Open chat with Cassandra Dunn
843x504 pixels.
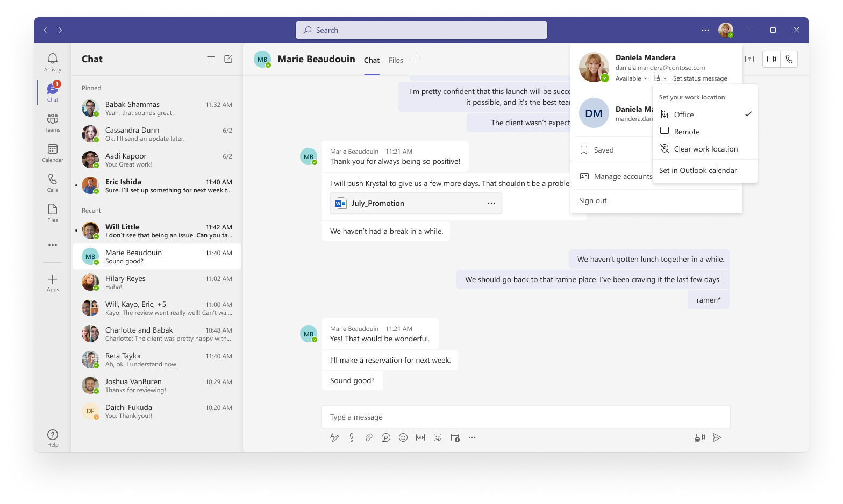(157, 134)
